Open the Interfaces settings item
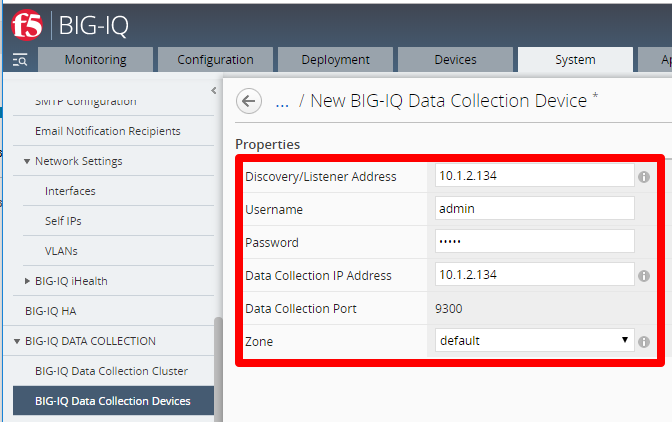Image resolution: width=672 pixels, height=422 pixels. point(70,191)
